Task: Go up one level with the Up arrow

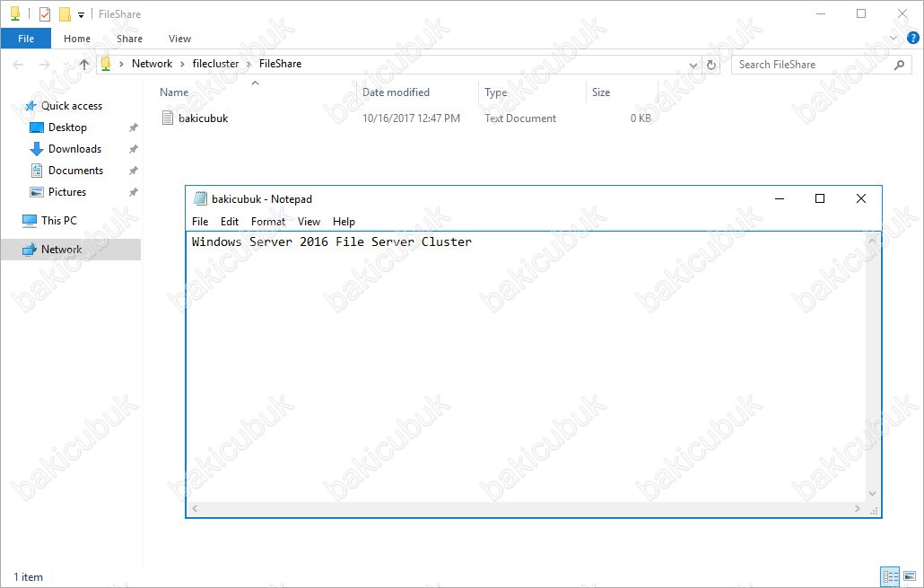Action: pos(84,65)
